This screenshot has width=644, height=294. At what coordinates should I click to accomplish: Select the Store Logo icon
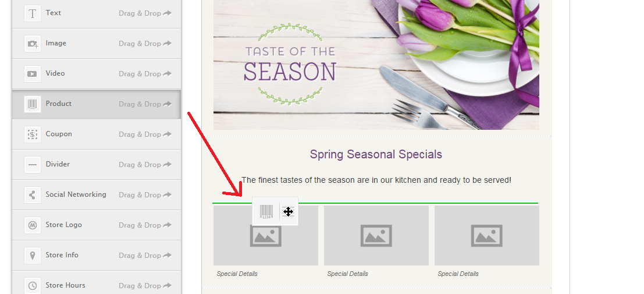pos(33,225)
